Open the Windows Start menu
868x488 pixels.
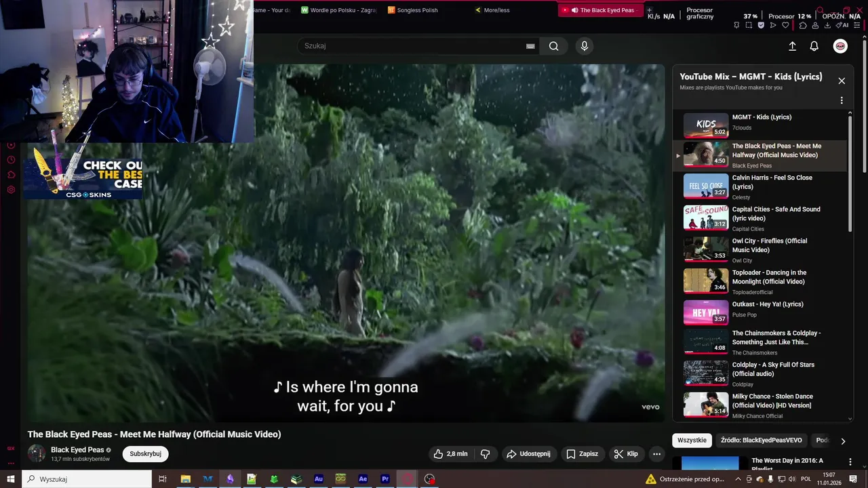point(11,479)
